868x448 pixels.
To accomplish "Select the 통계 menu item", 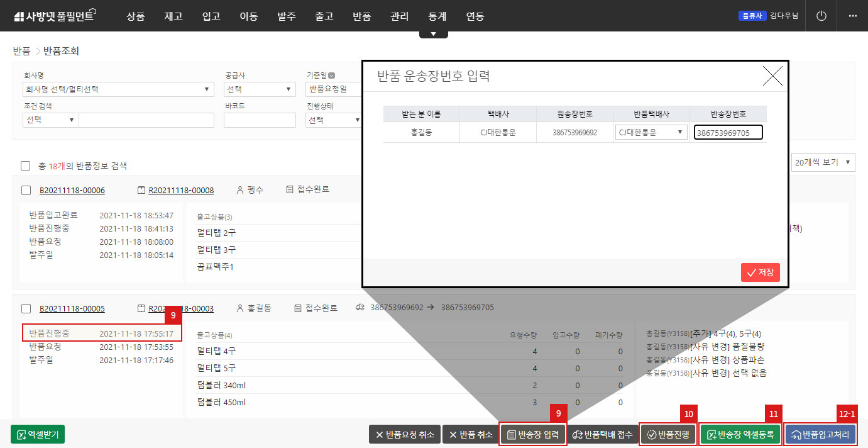I will [437, 15].
